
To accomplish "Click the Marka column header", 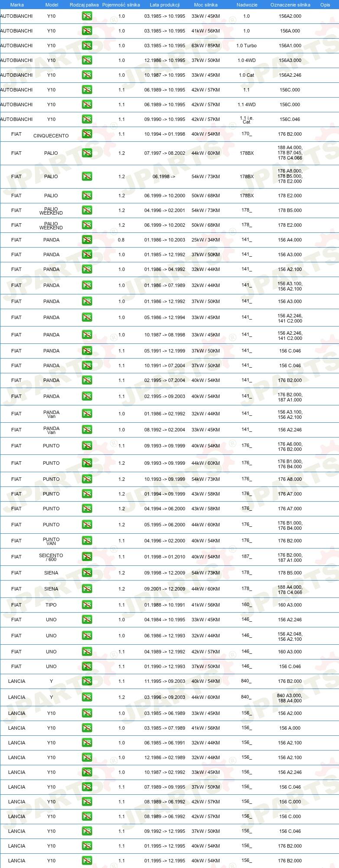I will click(x=17, y=5).
